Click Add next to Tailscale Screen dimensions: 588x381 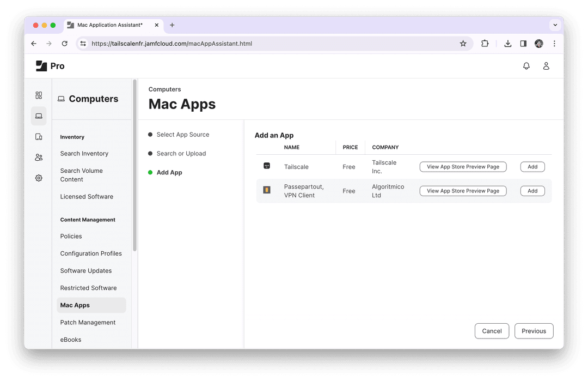click(532, 166)
